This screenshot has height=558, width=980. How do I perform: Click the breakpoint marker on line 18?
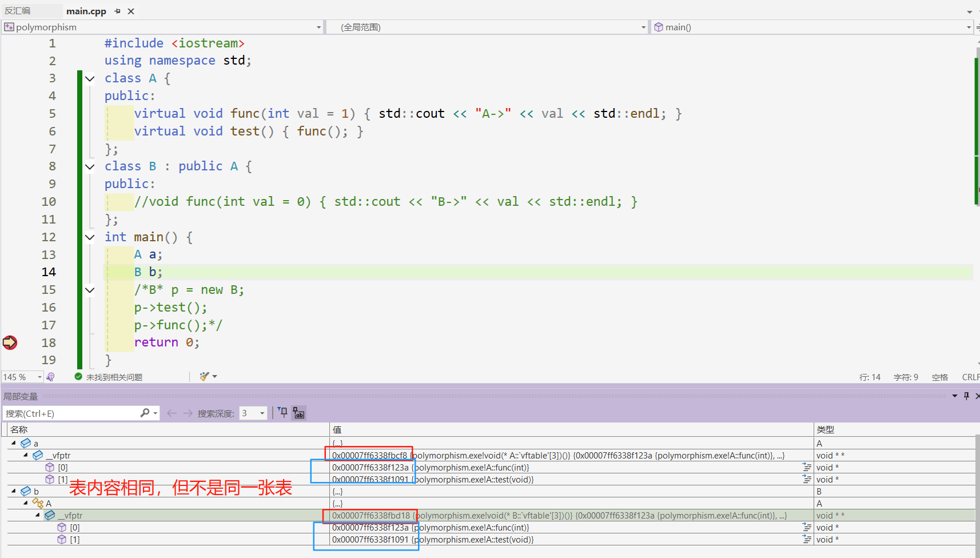pyautogui.click(x=10, y=342)
